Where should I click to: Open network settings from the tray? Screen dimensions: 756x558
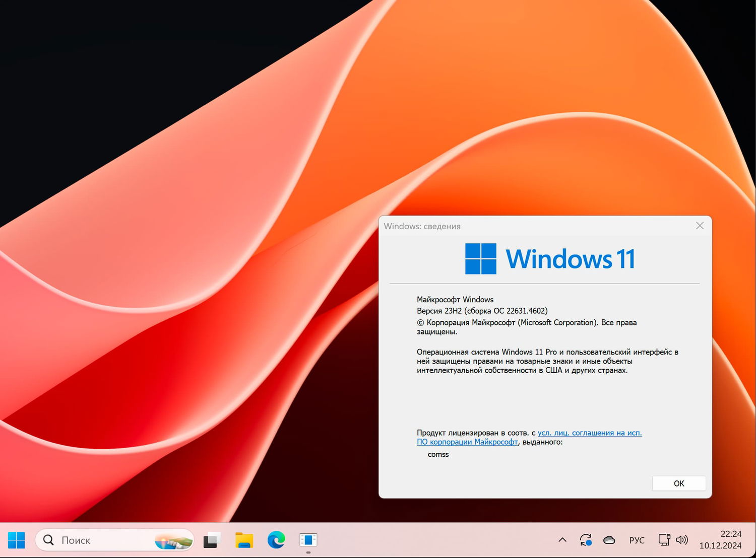(664, 539)
